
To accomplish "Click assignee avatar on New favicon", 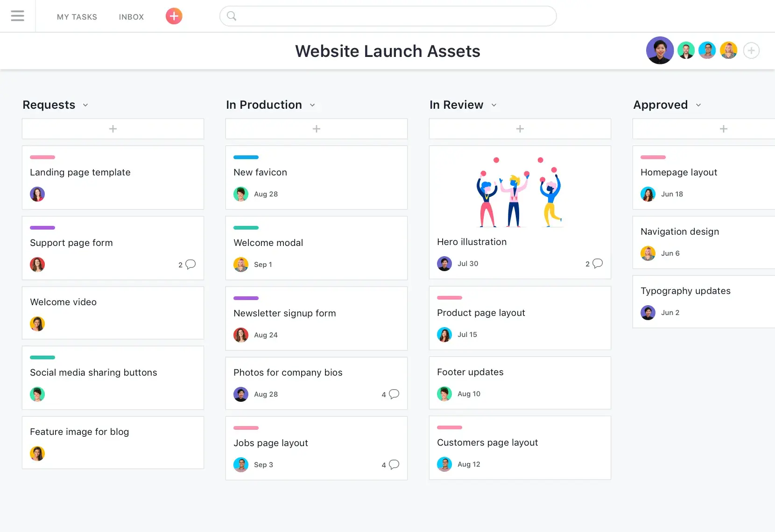I will tap(241, 194).
